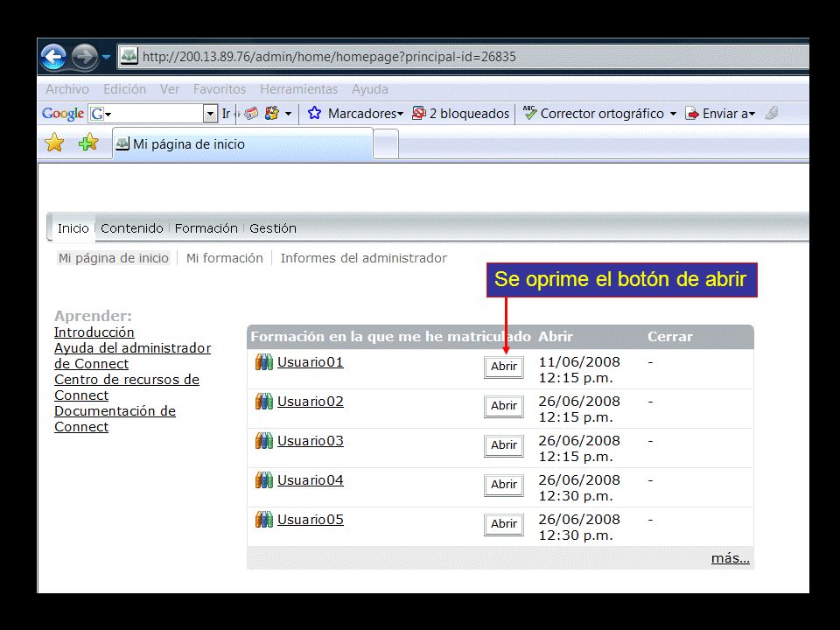Open the Ver menu
This screenshot has width=840, height=630.
[169, 89]
